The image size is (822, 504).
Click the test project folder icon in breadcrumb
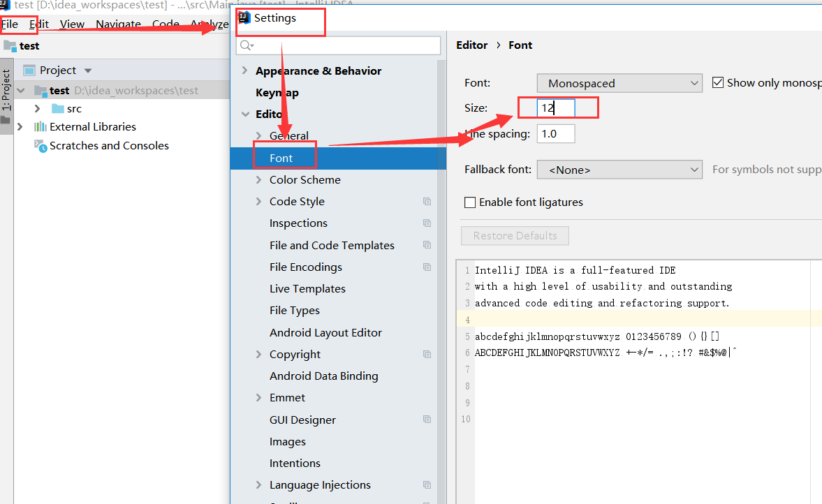pyautogui.click(x=10, y=46)
